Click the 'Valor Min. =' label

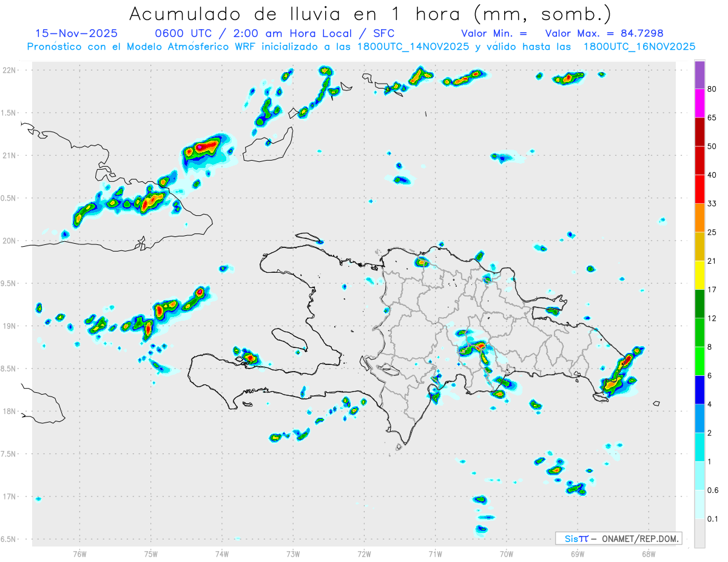pyautogui.click(x=494, y=33)
